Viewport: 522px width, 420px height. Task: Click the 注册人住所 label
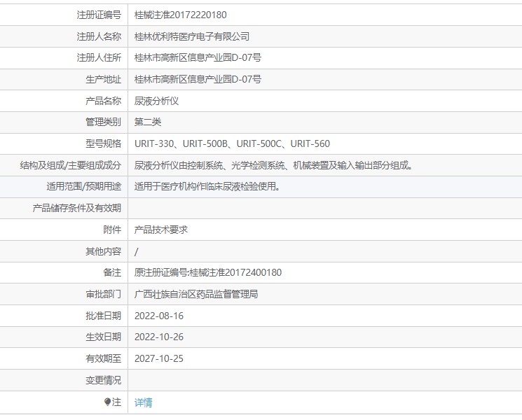(x=99, y=58)
